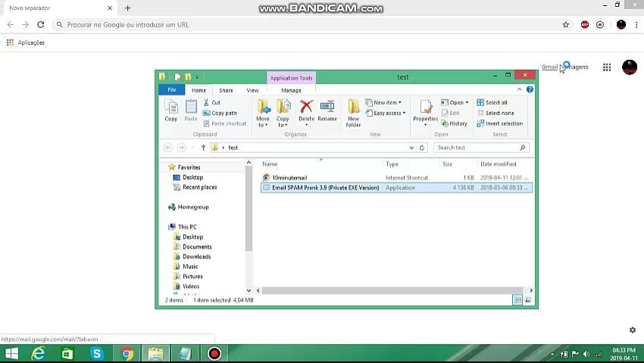Open Quick Access Toolbar customize dropdown
The height and width of the screenshot is (363, 644).
(x=197, y=77)
